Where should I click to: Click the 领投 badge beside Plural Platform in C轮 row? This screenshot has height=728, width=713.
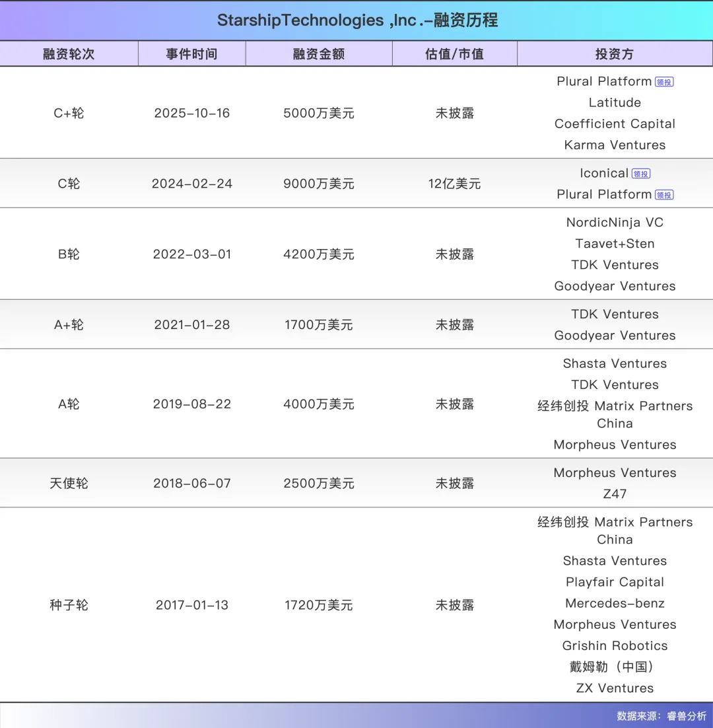click(x=664, y=195)
